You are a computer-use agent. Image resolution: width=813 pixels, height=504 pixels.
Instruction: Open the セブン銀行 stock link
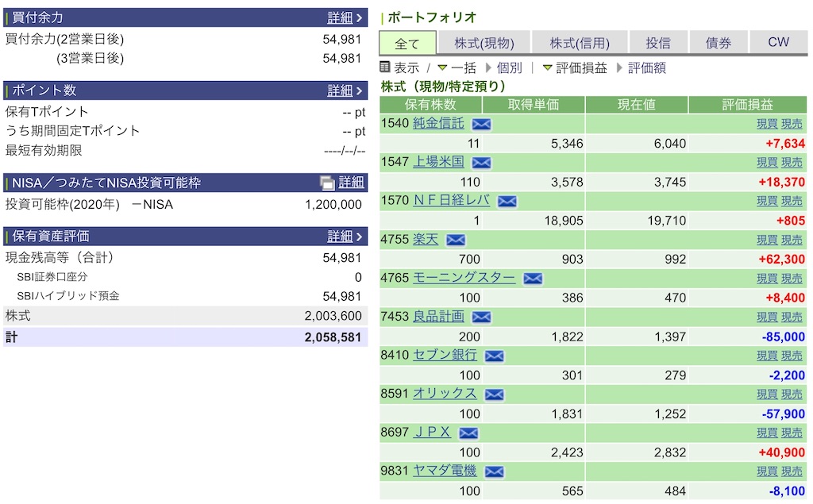click(445, 355)
